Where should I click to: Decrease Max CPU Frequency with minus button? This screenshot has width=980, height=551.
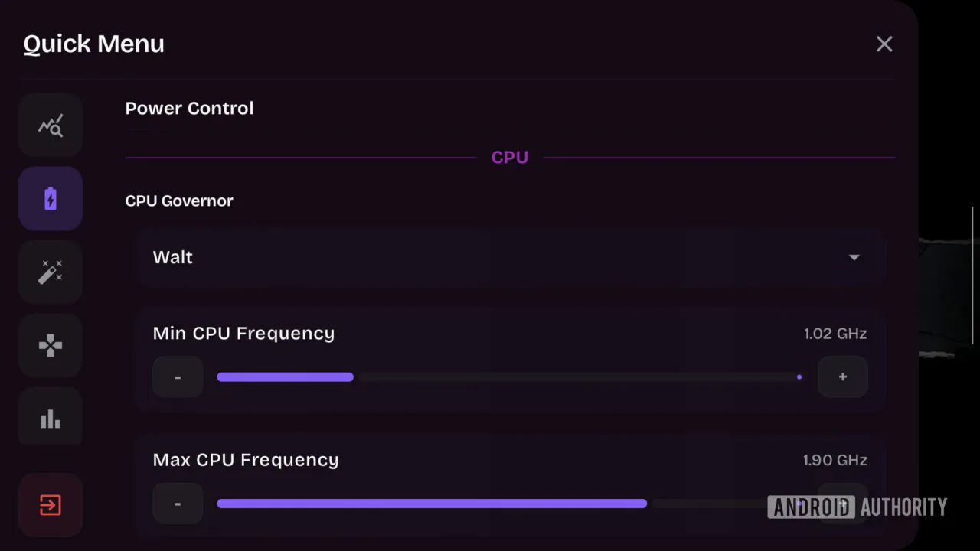point(178,504)
